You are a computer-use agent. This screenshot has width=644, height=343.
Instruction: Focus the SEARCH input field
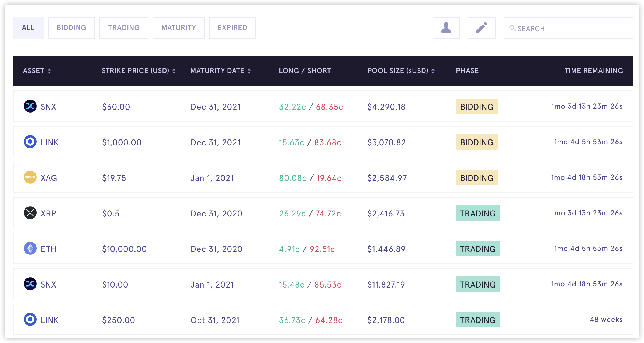tap(568, 28)
